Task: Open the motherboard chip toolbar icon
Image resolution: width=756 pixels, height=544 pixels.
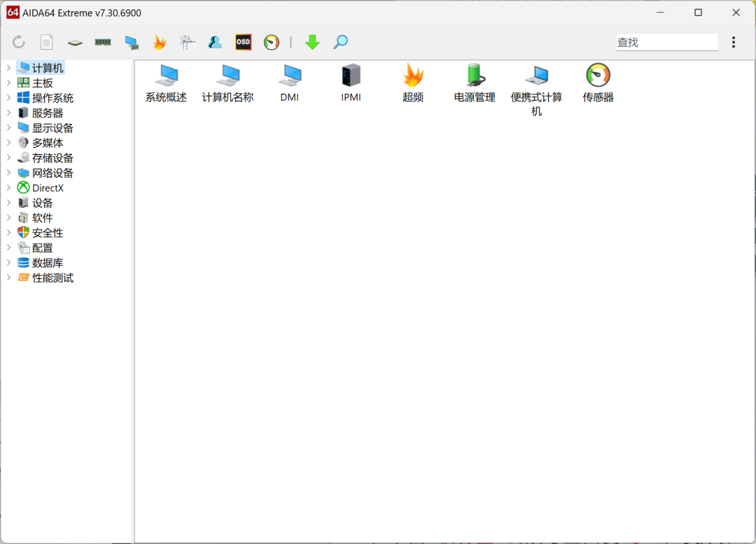Action: (75, 43)
